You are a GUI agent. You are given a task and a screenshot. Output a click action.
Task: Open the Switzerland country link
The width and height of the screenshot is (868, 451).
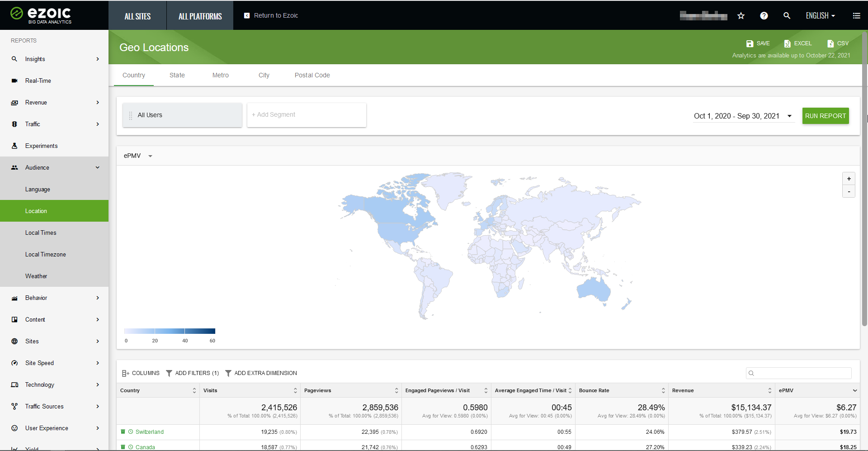click(x=149, y=432)
